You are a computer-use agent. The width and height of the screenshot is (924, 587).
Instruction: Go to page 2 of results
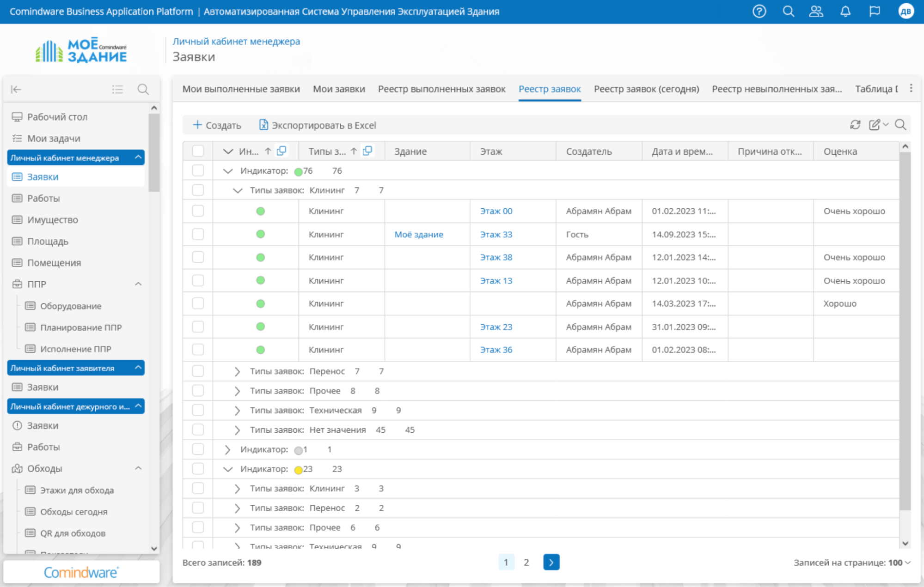[526, 562]
